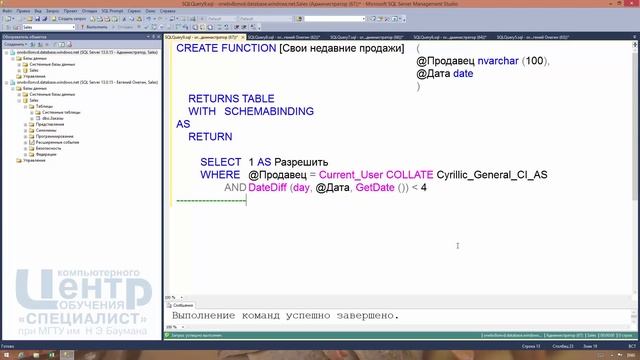Viewport: 640px width, 360px height.
Task: Click the Расширенные события chart icon
Action: (x=31, y=142)
